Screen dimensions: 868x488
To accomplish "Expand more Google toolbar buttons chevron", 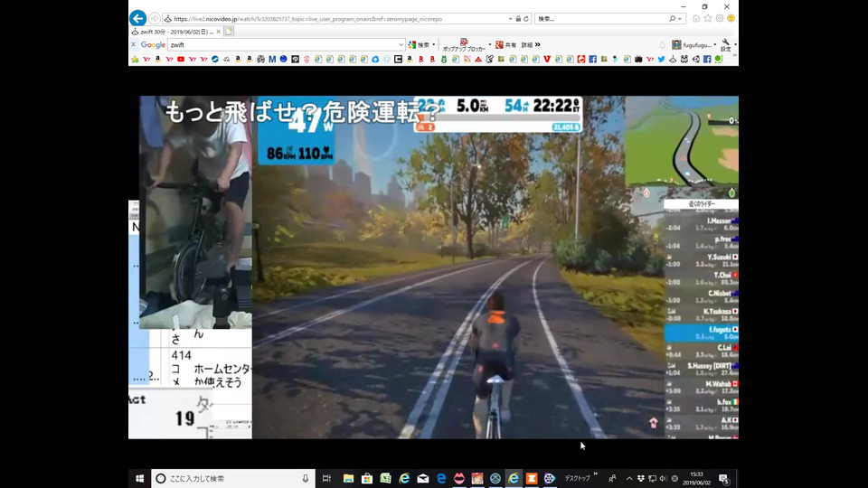I will tap(537, 45).
